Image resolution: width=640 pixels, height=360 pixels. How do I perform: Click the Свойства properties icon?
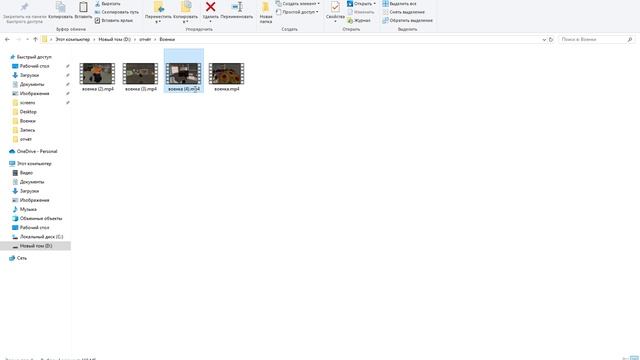click(x=335, y=7)
